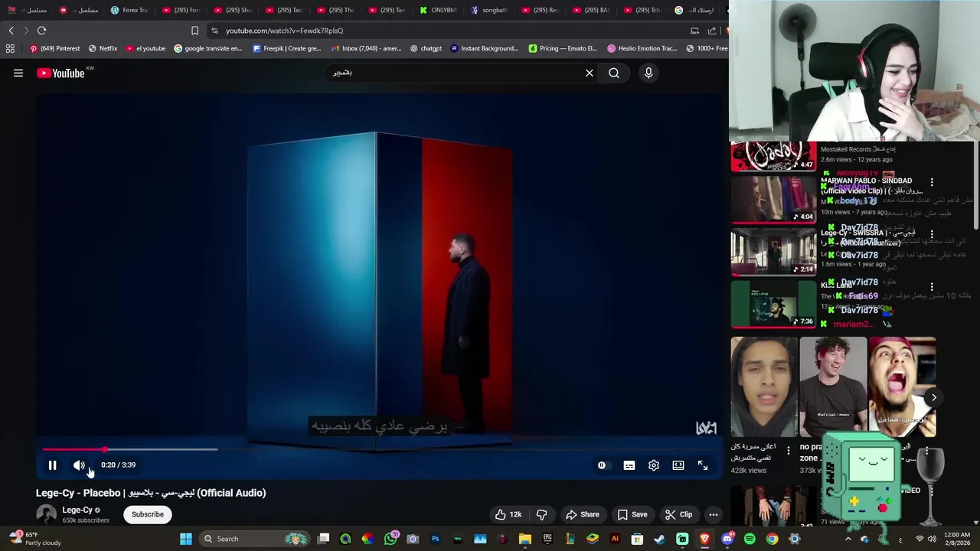
Task: Enter full screen with the player expand icon
Action: coord(703,465)
